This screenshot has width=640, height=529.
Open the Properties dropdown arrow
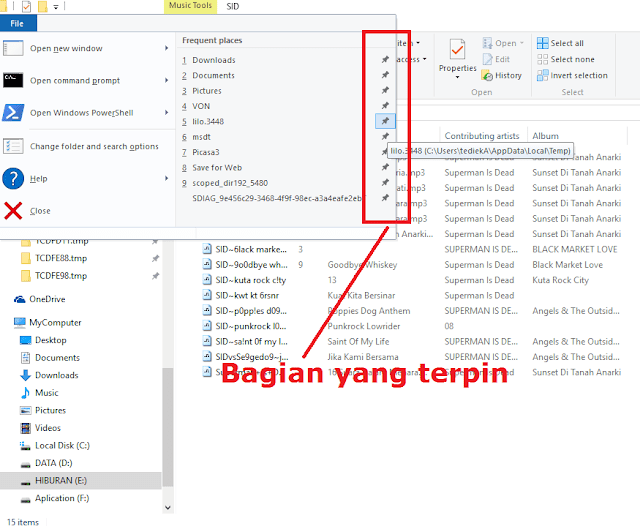pos(457,77)
